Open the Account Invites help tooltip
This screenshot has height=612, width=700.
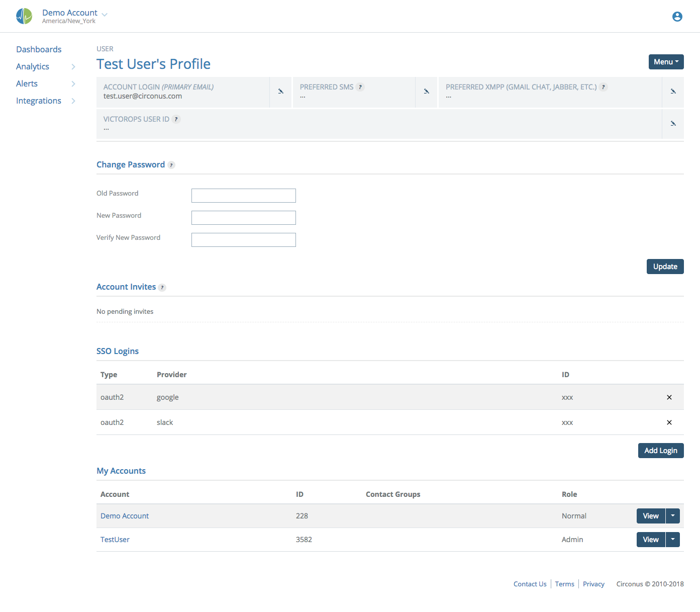point(162,287)
